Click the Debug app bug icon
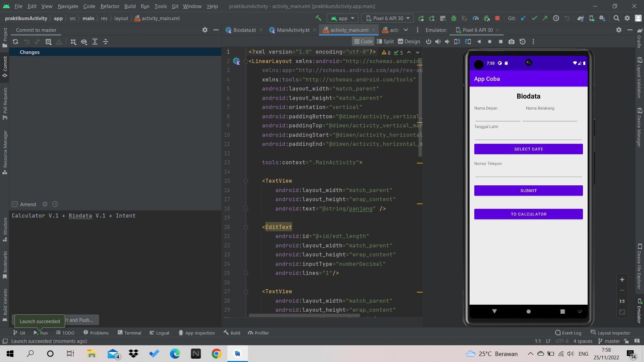The height and width of the screenshot is (362, 644). click(454, 18)
